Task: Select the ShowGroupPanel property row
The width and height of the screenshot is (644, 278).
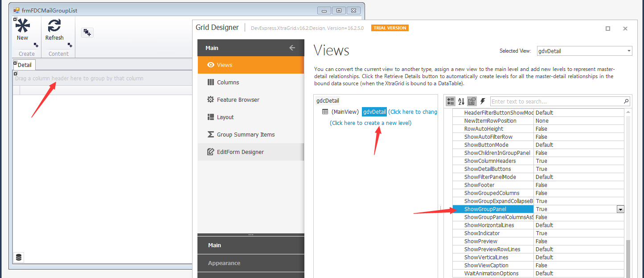Action: pos(538,209)
